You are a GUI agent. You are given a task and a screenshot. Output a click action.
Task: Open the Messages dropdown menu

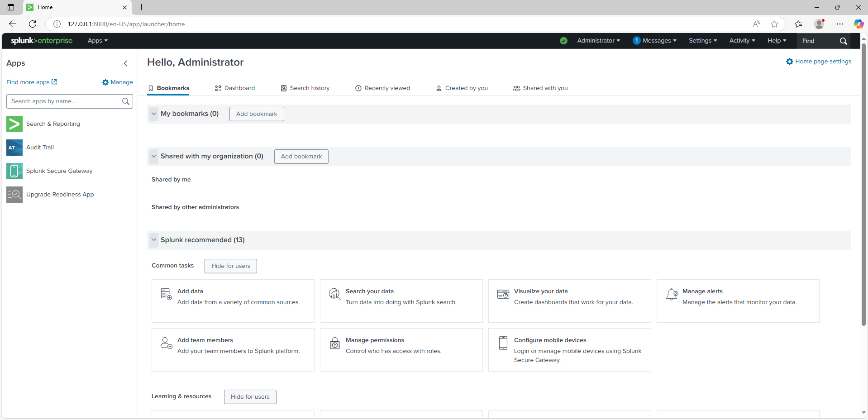[x=654, y=41]
